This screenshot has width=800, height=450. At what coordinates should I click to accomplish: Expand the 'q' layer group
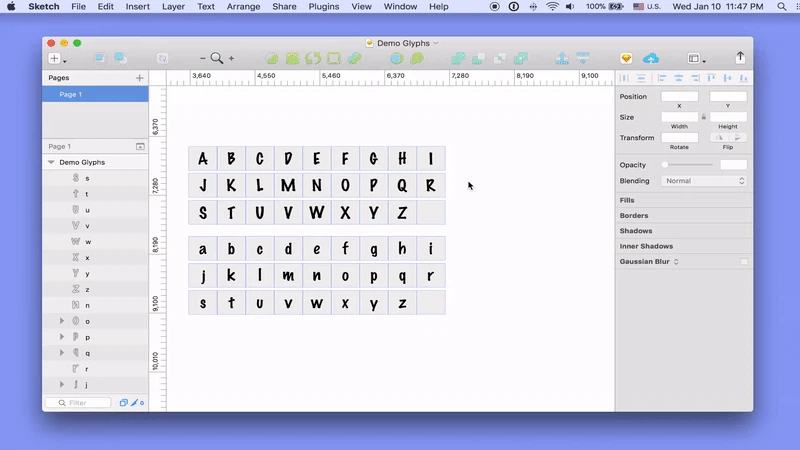[x=62, y=353]
